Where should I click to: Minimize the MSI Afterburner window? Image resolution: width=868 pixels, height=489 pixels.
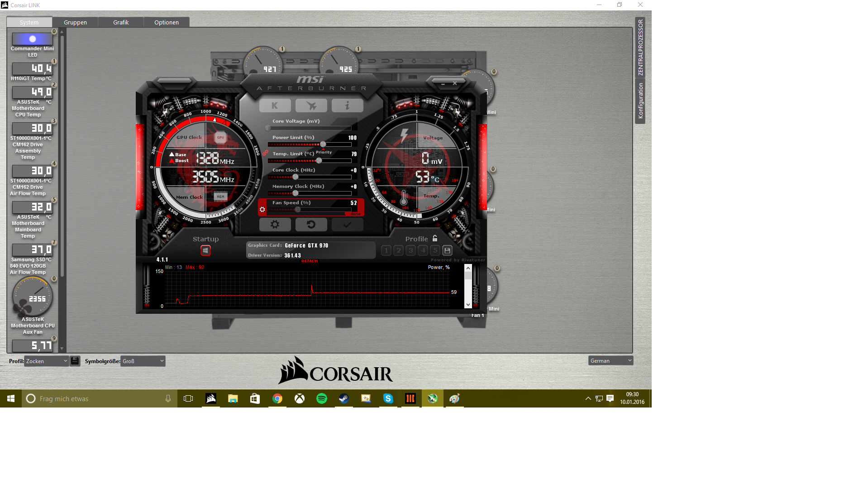pos(443,84)
